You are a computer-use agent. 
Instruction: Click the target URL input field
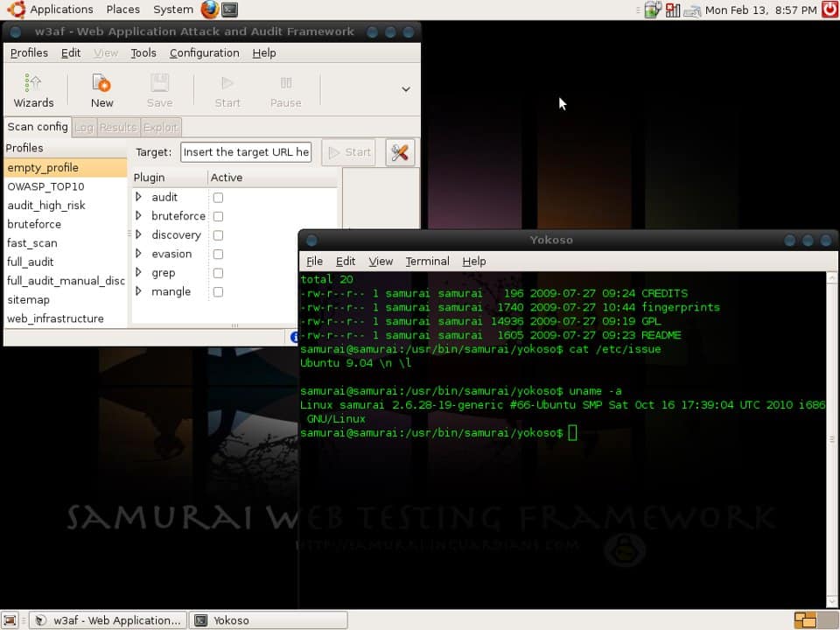(x=246, y=152)
